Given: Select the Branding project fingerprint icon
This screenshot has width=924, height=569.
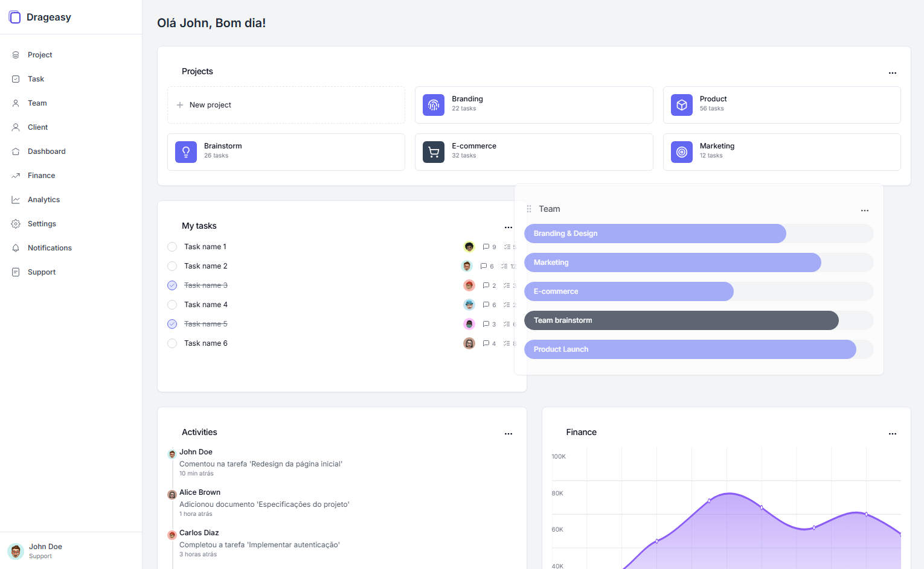Looking at the screenshot, I should (433, 104).
